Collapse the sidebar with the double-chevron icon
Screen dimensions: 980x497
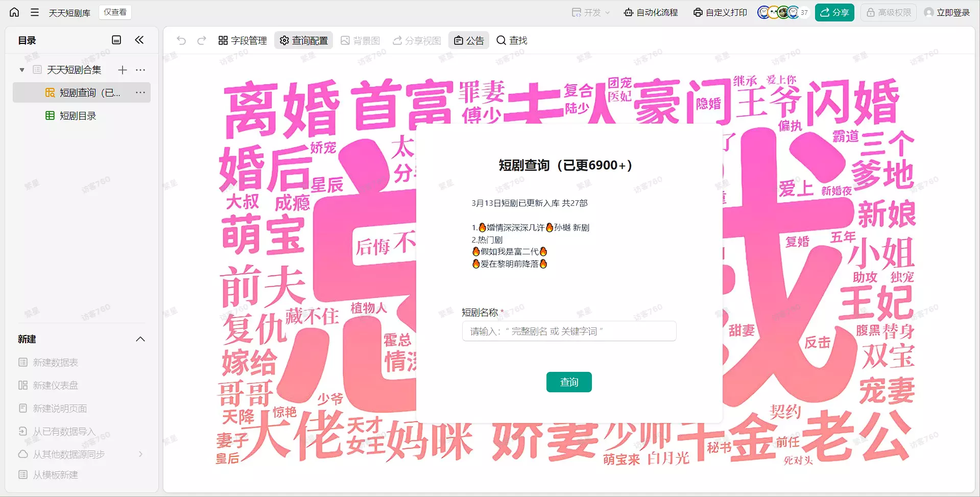pos(139,40)
